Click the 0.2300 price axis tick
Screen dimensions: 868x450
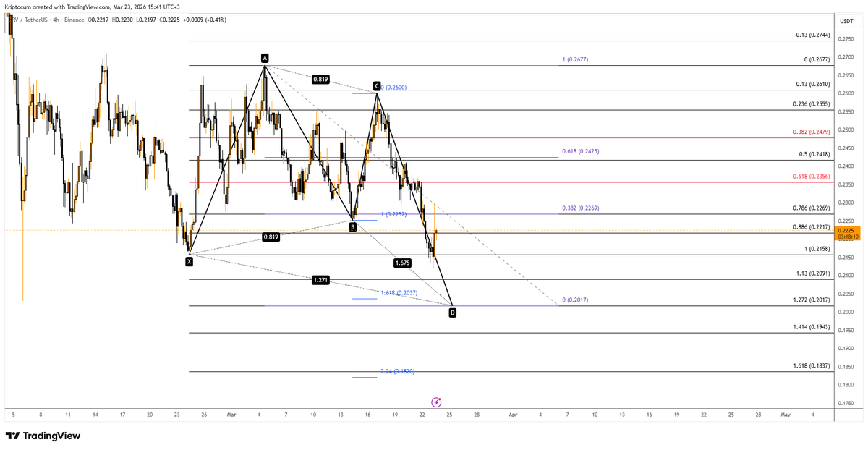click(848, 203)
